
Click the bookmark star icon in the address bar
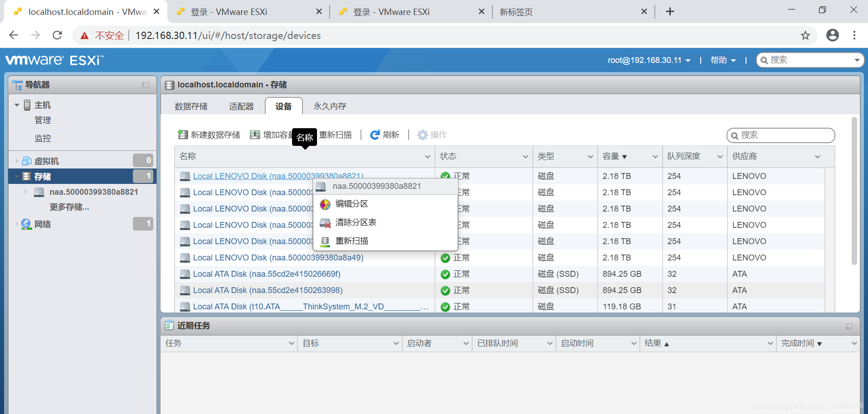pyautogui.click(x=805, y=35)
